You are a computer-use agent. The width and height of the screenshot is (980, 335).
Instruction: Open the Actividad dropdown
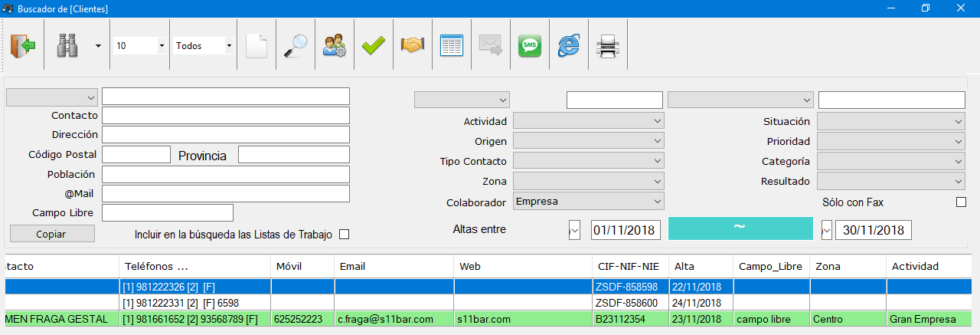tap(589, 121)
